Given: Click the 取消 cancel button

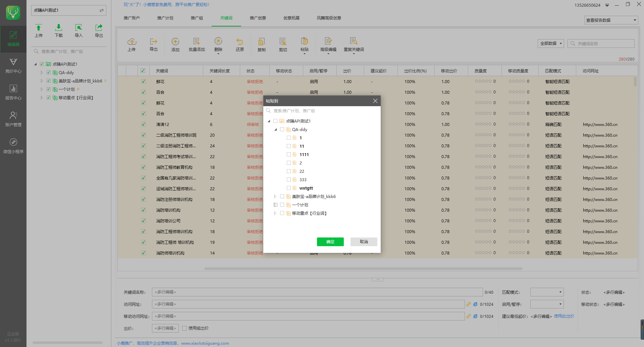Looking at the screenshot, I should pos(364,242).
